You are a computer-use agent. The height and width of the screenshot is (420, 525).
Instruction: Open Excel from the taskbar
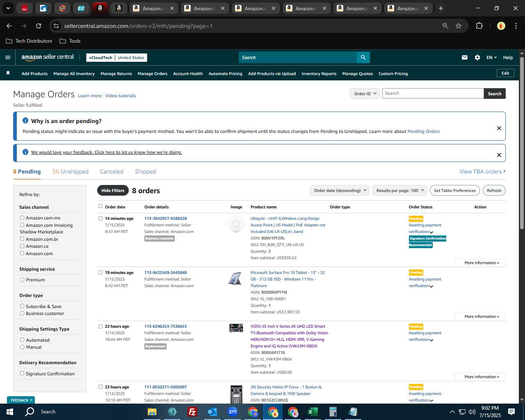point(313,412)
